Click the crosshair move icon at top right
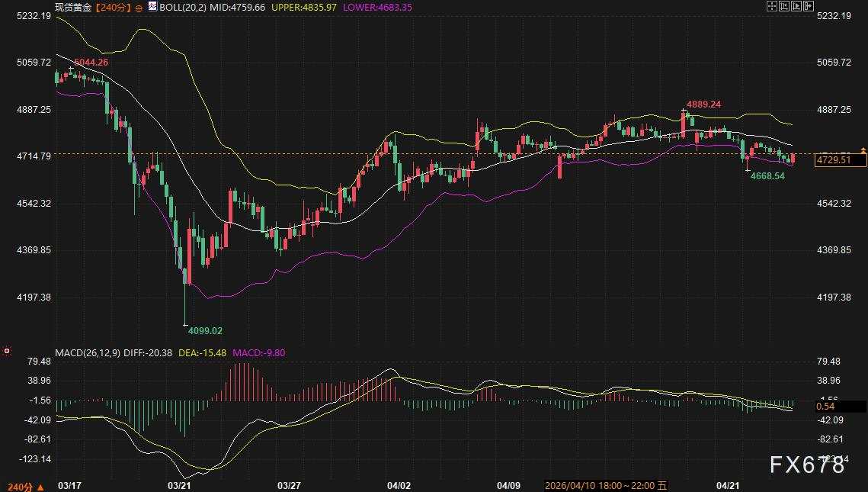Screen dimensions: 868x492 tap(772, 6)
